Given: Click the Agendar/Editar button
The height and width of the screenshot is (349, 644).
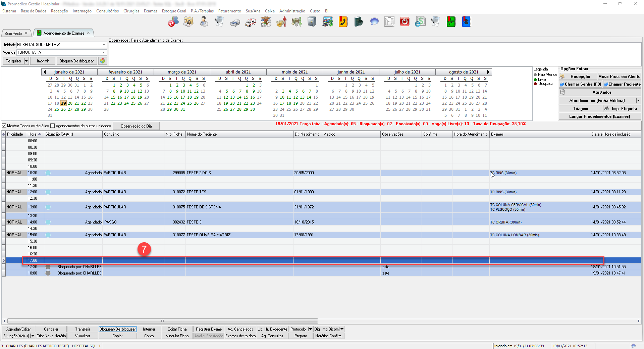Looking at the screenshot, I should 18,329.
